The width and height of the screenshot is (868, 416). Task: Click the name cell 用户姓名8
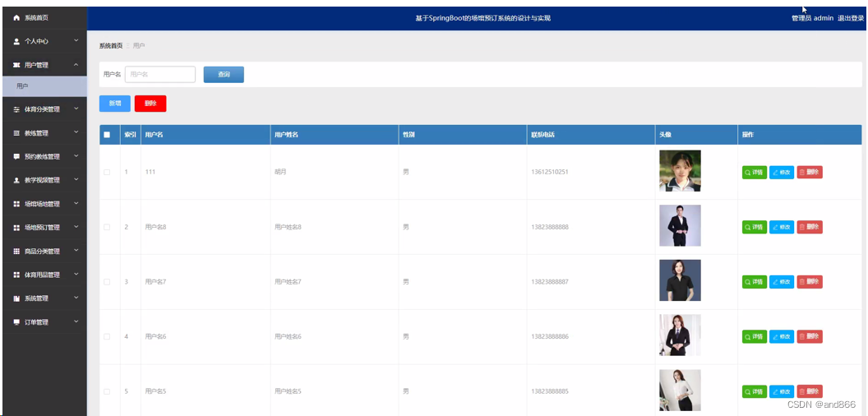point(288,227)
